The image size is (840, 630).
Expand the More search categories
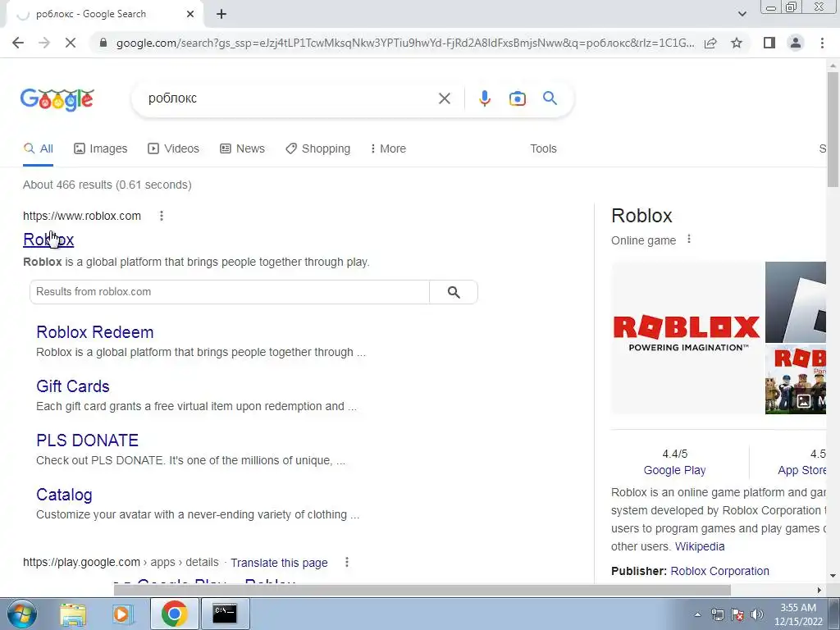pyautogui.click(x=388, y=149)
